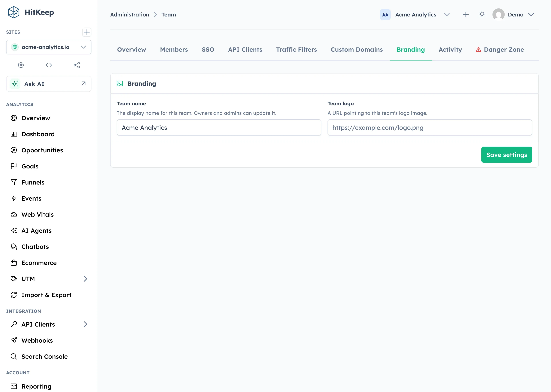This screenshot has width=551, height=392.
Task: Click the Ask AI sparkle icon
Action: coord(15,84)
